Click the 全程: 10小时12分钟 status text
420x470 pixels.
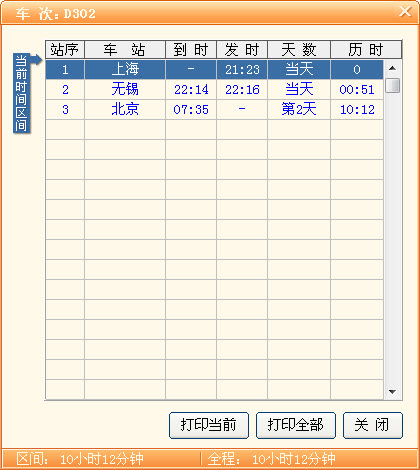pos(271,459)
